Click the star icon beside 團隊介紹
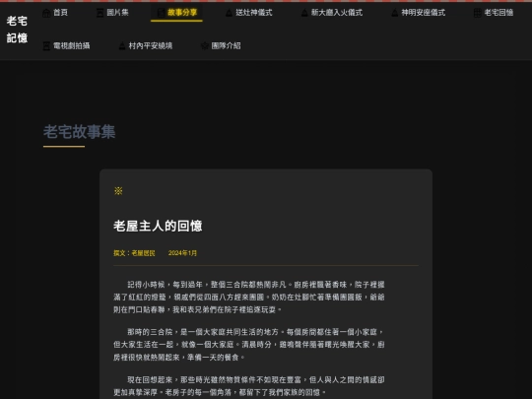This screenshot has width=532, height=399. (205, 45)
